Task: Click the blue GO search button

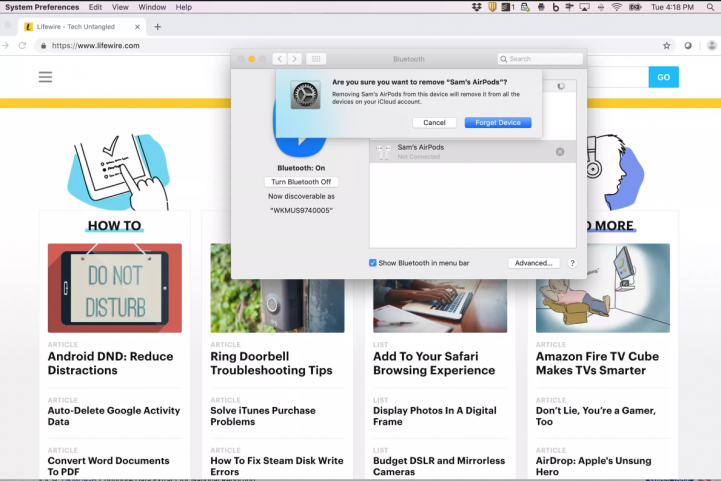Action: tap(664, 77)
